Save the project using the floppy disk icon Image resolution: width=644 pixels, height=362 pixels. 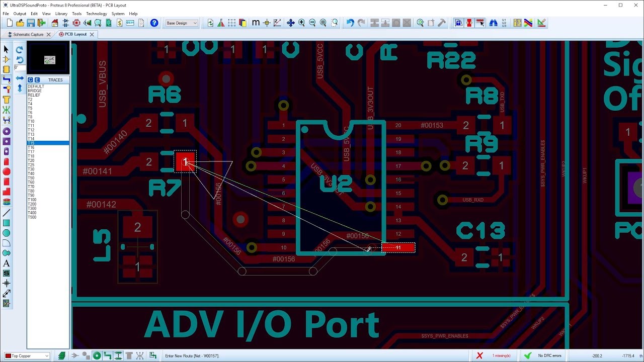pyautogui.click(x=31, y=23)
